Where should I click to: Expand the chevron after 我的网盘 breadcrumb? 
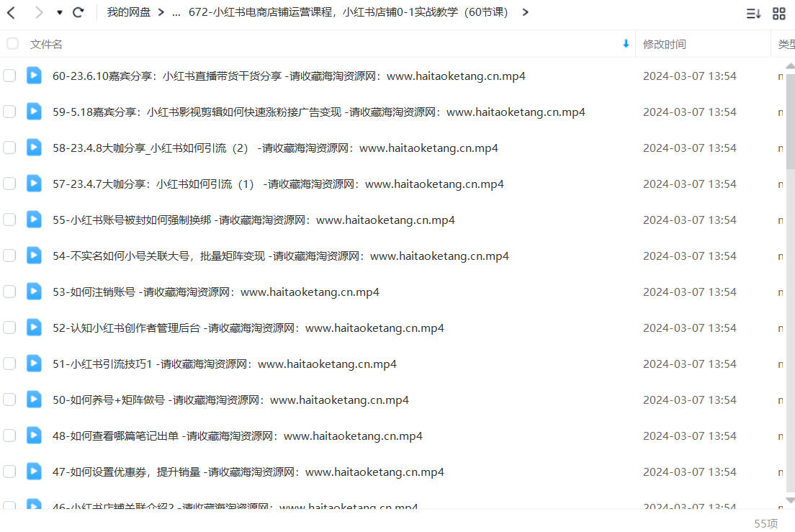click(161, 12)
